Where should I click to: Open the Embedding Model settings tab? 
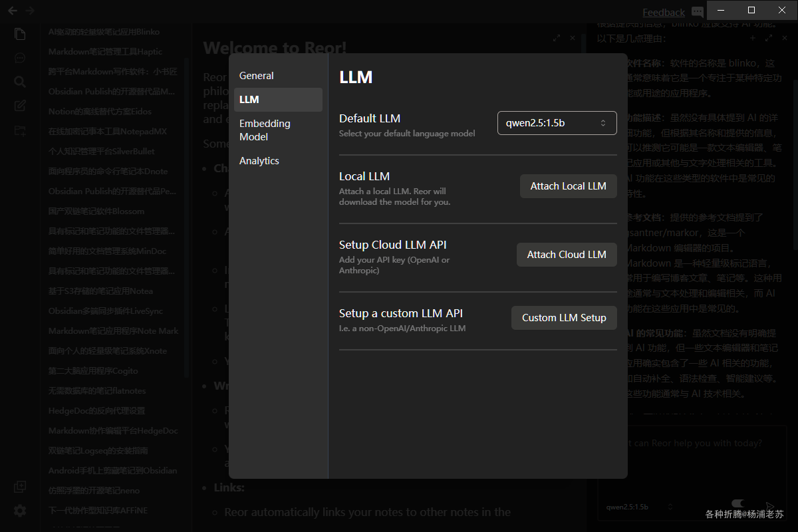[x=278, y=130]
